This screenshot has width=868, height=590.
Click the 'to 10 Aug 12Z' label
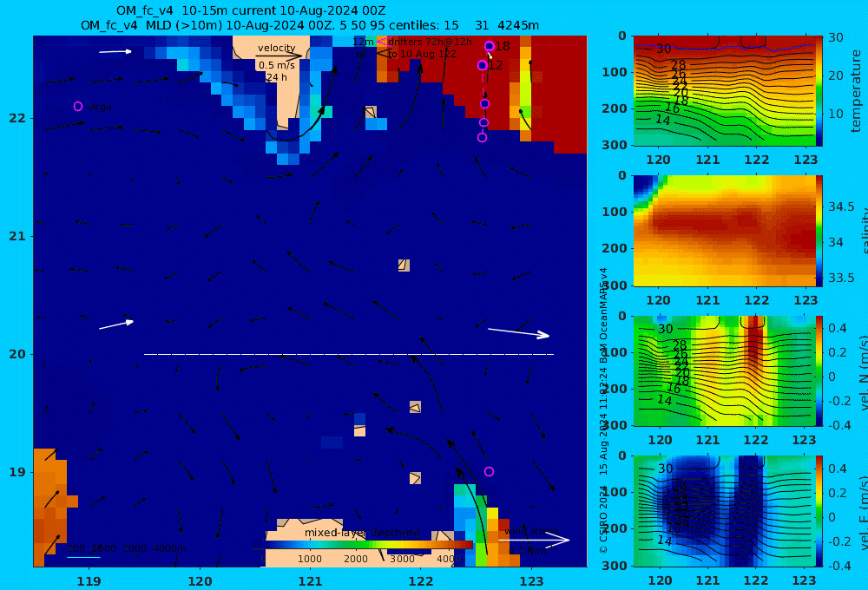pos(423,55)
